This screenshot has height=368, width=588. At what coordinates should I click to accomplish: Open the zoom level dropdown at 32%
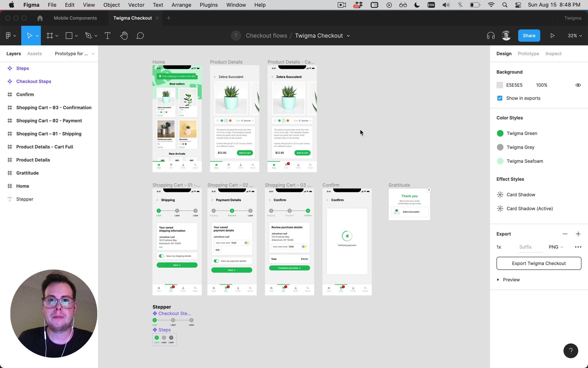point(575,35)
